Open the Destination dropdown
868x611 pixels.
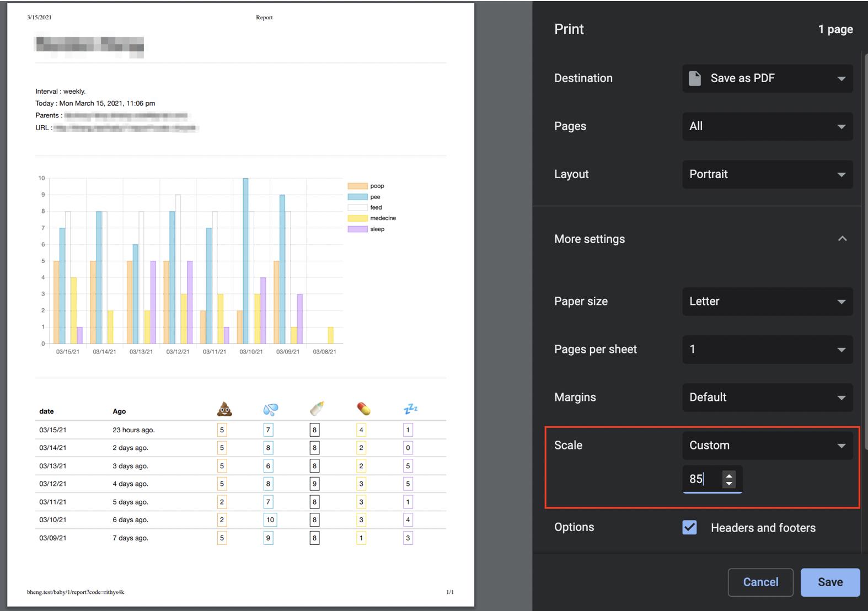(x=767, y=78)
